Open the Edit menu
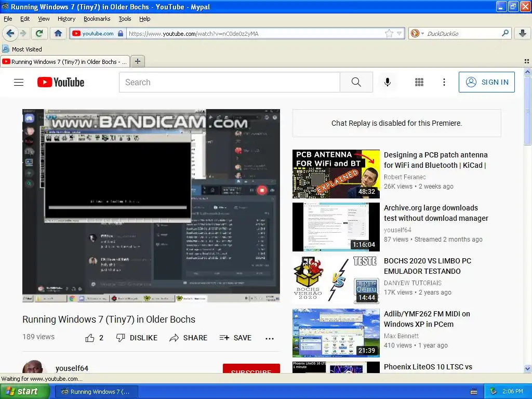The height and width of the screenshot is (399, 532). tap(25, 19)
